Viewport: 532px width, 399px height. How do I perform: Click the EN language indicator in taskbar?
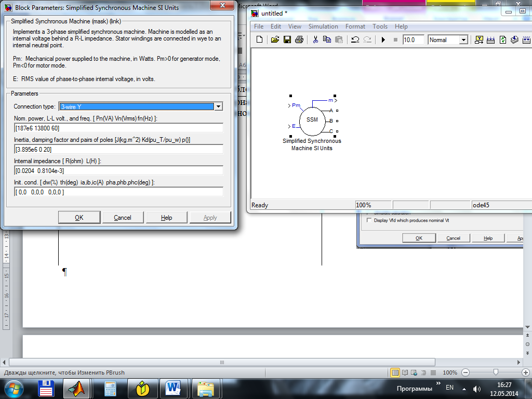tap(449, 388)
